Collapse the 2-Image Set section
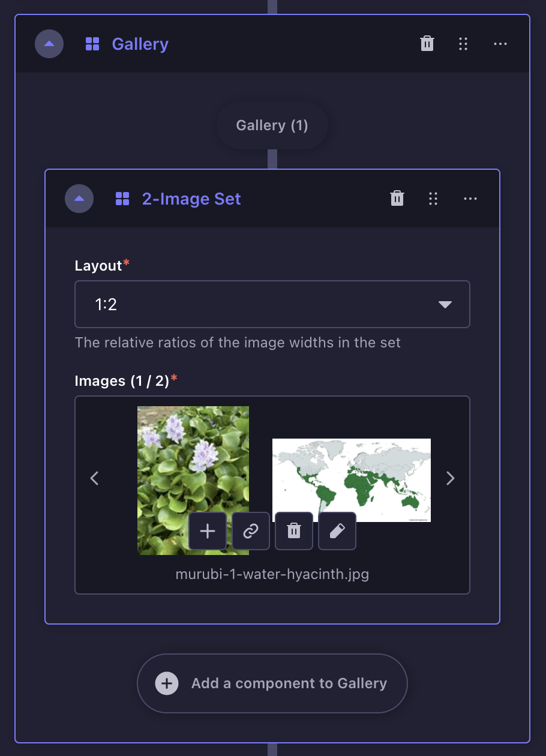This screenshot has height=756, width=546. pyautogui.click(x=79, y=199)
